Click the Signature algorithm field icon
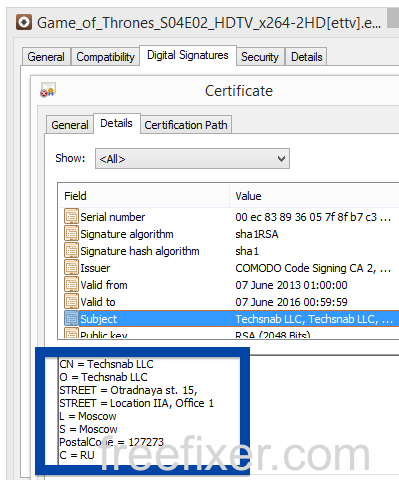 (71, 233)
